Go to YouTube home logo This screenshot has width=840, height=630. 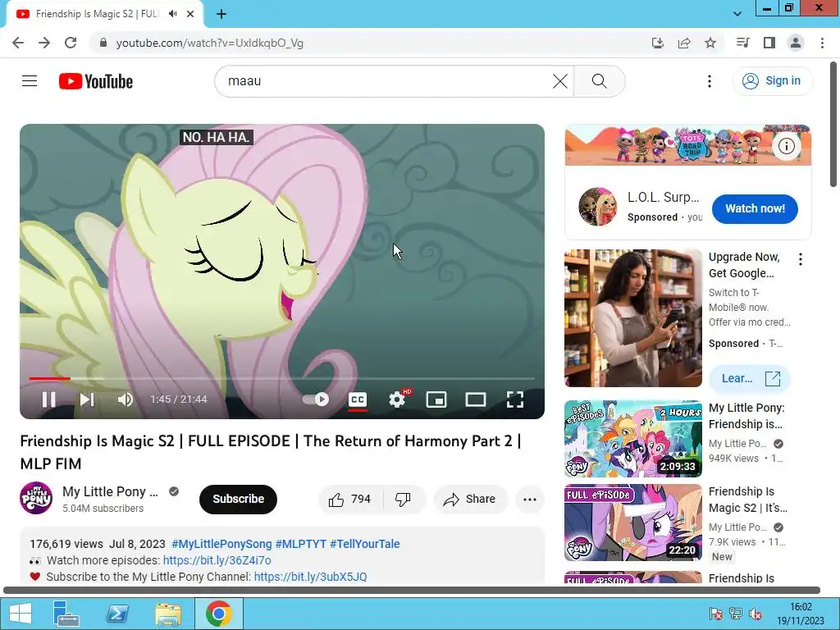[x=96, y=81]
